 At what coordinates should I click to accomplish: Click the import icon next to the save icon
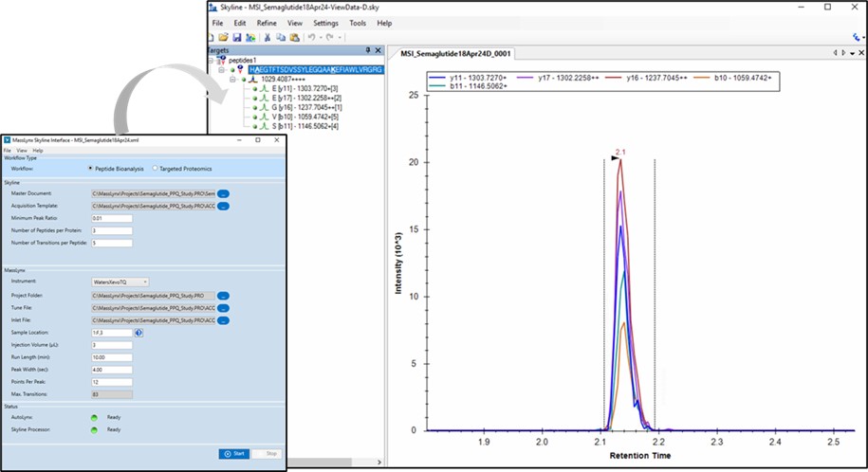[x=250, y=37]
